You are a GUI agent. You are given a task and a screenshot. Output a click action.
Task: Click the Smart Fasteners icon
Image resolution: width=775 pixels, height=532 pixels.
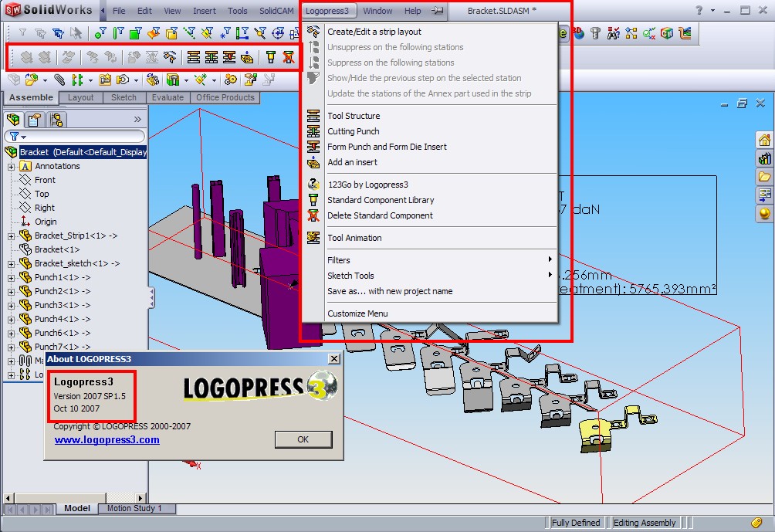(105, 80)
